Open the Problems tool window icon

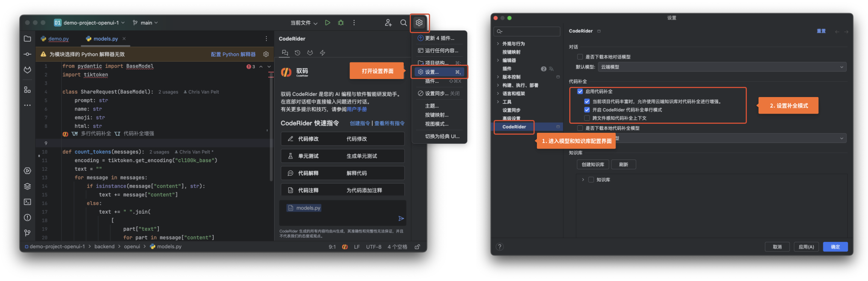point(27,217)
